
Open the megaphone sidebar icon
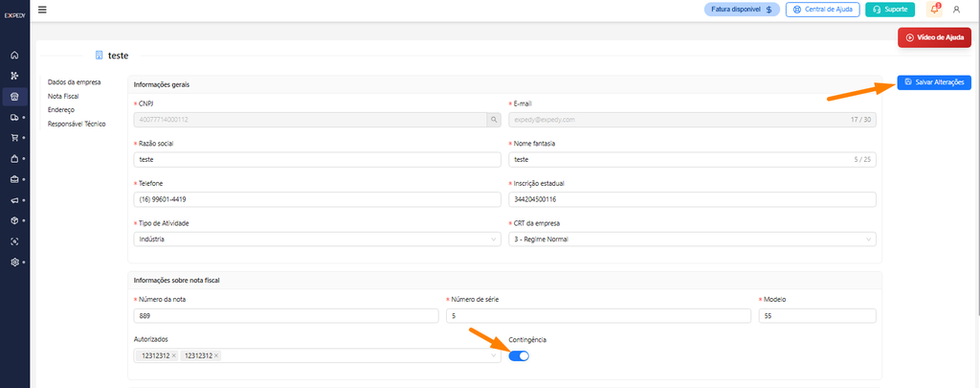(x=14, y=200)
